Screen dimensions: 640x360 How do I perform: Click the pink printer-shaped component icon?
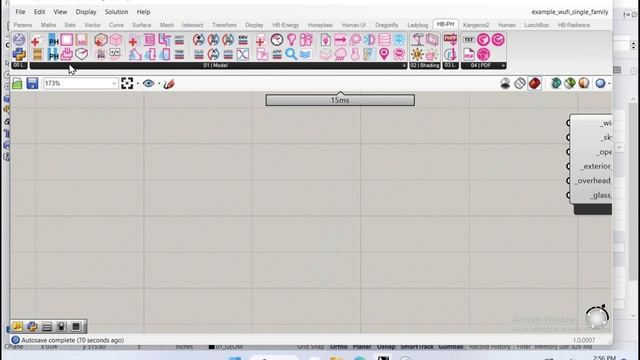pos(67,54)
